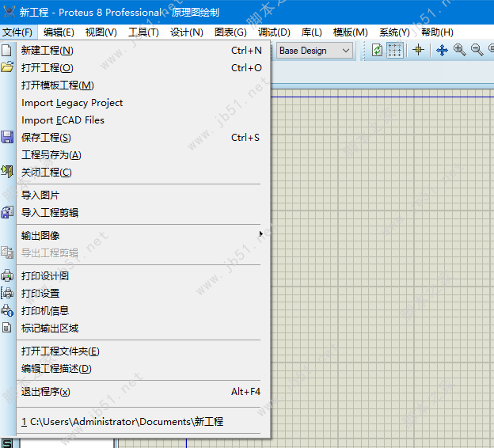The width and height of the screenshot is (494, 448).
Task: Expand the 输出图像 submenu arrow
Action: pos(261,233)
